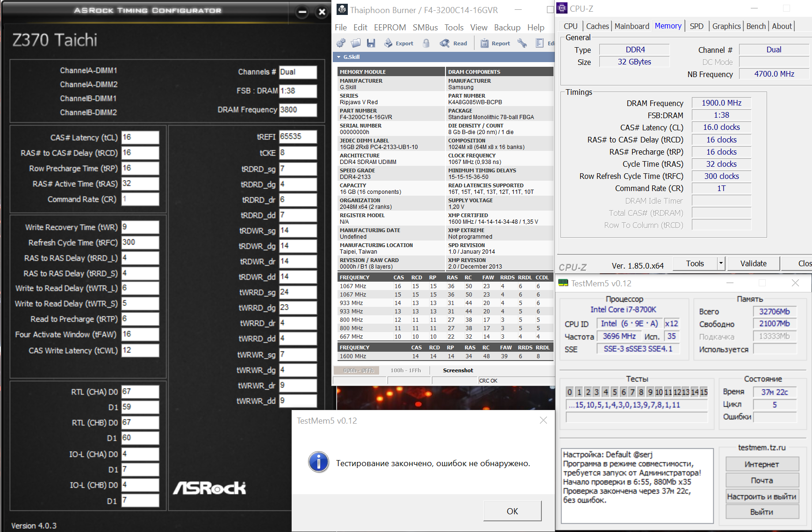The width and height of the screenshot is (812, 532).
Task: Open the EEPROM menu
Action: tap(390, 28)
